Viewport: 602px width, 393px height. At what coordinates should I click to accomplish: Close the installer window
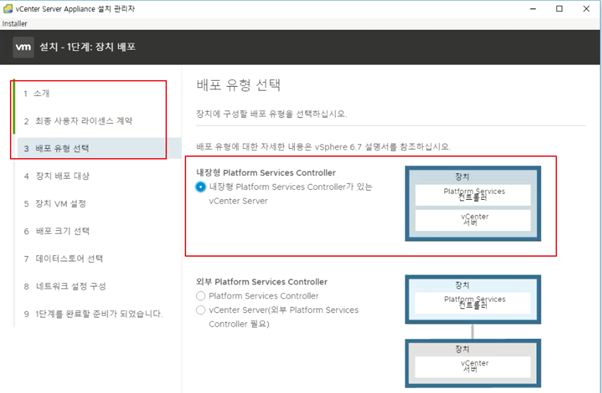pos(586,9)
